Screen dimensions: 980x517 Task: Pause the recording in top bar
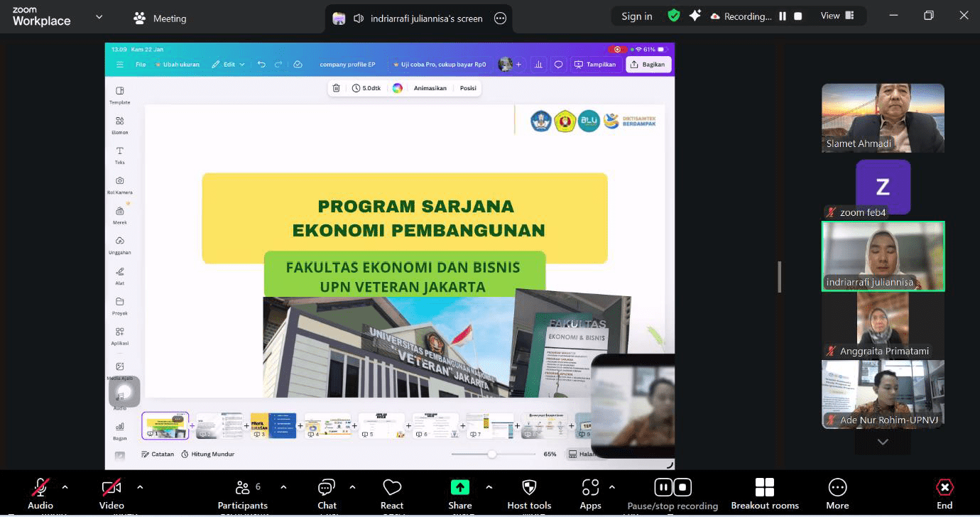click(x=783, y=16)
